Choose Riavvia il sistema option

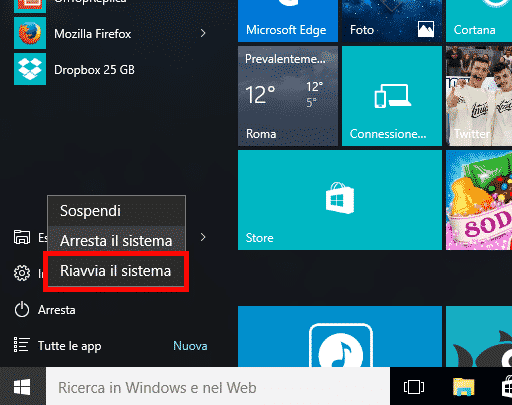point(116,271)
